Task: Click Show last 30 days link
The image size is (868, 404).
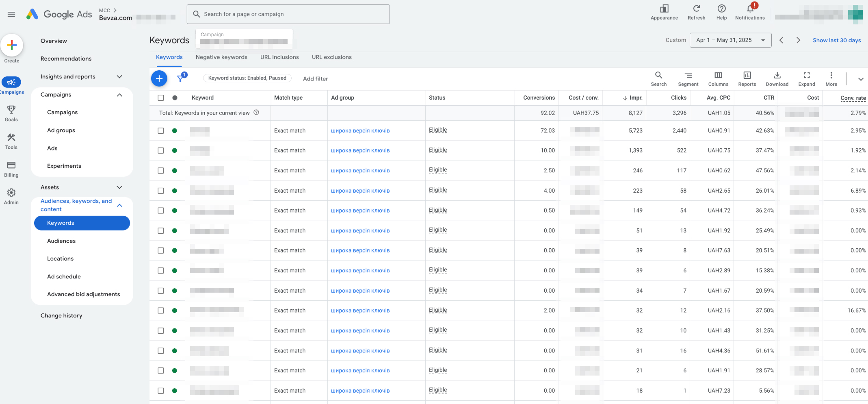Action: [836, 40]
